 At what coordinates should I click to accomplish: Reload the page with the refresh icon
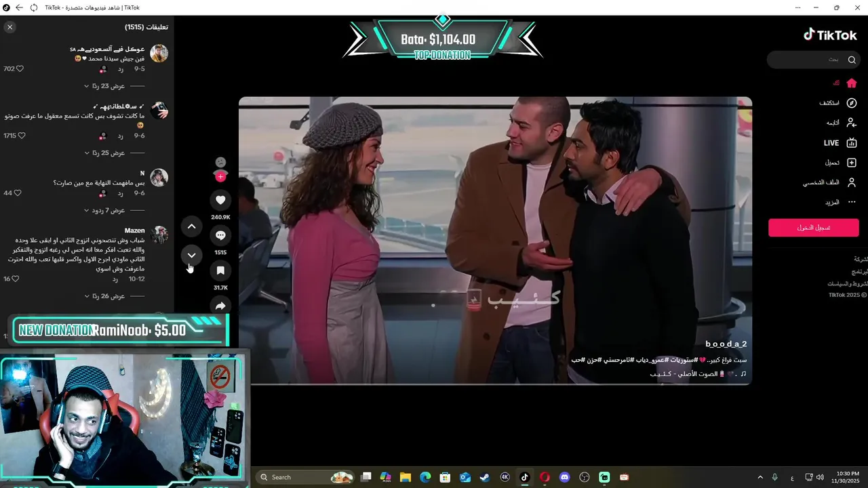tap(34, 7)
